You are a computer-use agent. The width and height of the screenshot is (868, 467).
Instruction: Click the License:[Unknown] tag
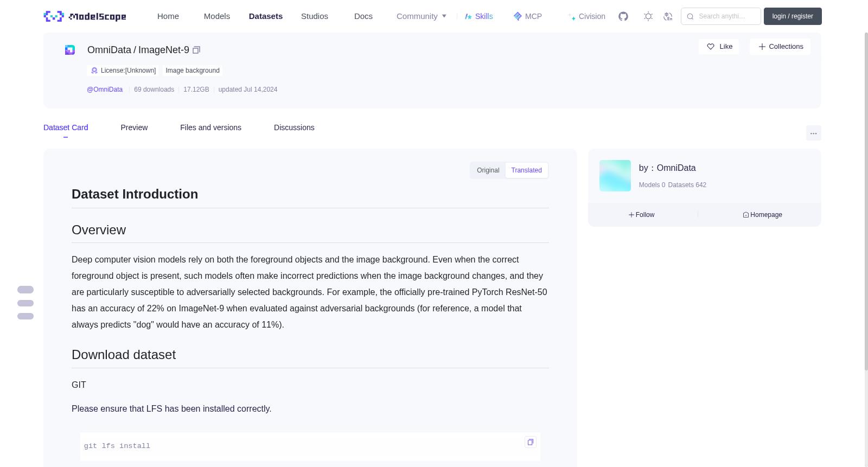[x=123, y=71]
